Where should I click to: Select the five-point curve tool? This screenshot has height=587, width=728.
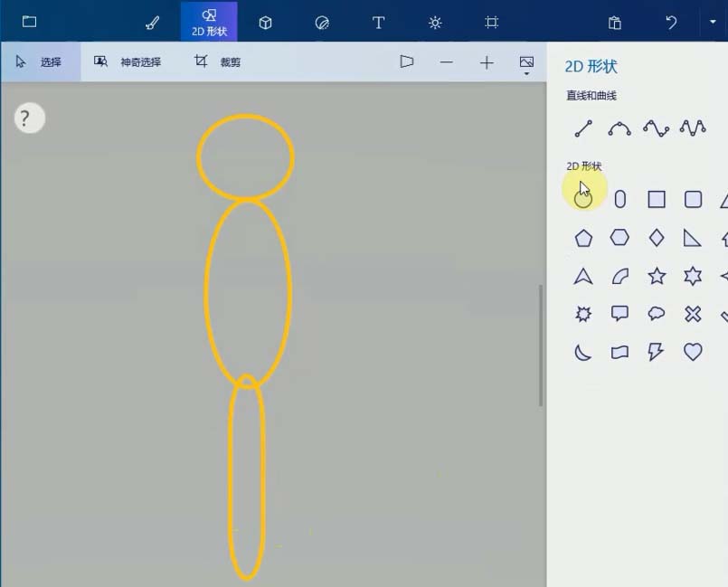pyautogui.click(x=693, y=128)
